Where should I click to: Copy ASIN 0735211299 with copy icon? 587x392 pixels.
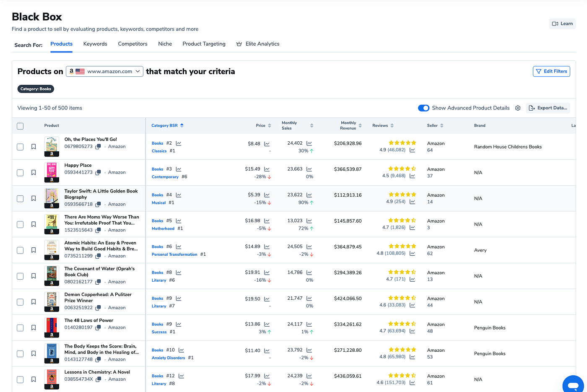tap(98, 256)
